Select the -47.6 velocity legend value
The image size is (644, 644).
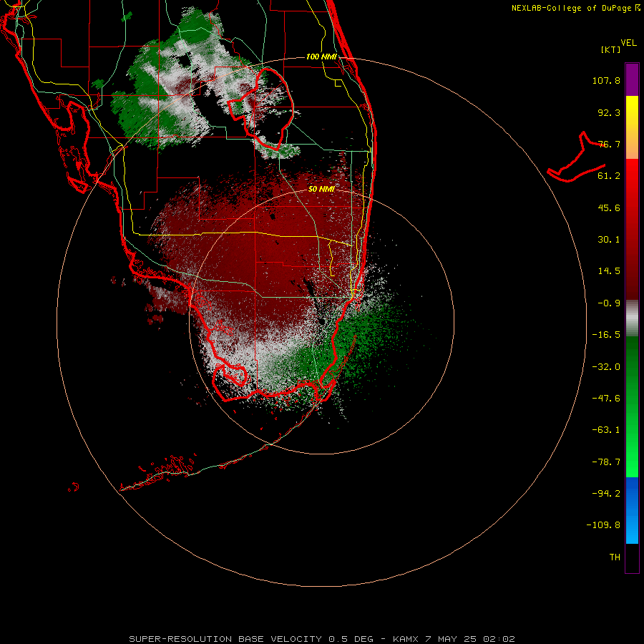click(606, 399)
